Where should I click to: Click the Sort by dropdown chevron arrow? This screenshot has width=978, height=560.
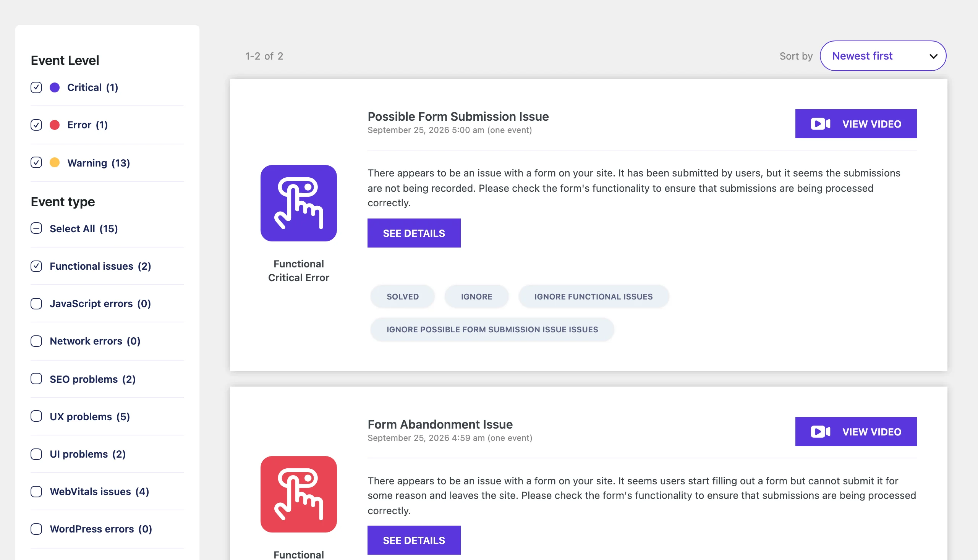pyautogui.click(x=933, y=56)
